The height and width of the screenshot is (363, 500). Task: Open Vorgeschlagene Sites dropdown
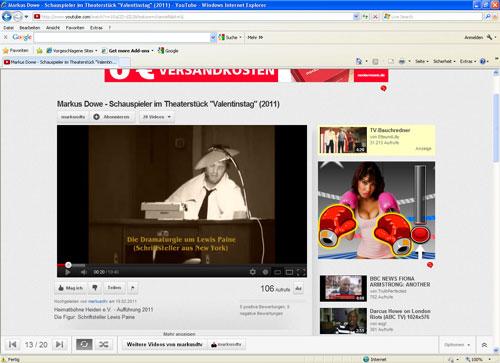click(72, 51)
